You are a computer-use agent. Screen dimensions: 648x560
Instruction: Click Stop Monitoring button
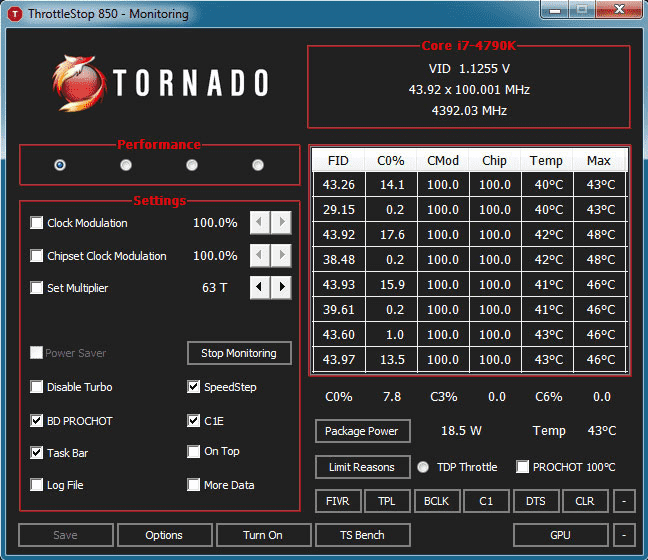point(239,353)
